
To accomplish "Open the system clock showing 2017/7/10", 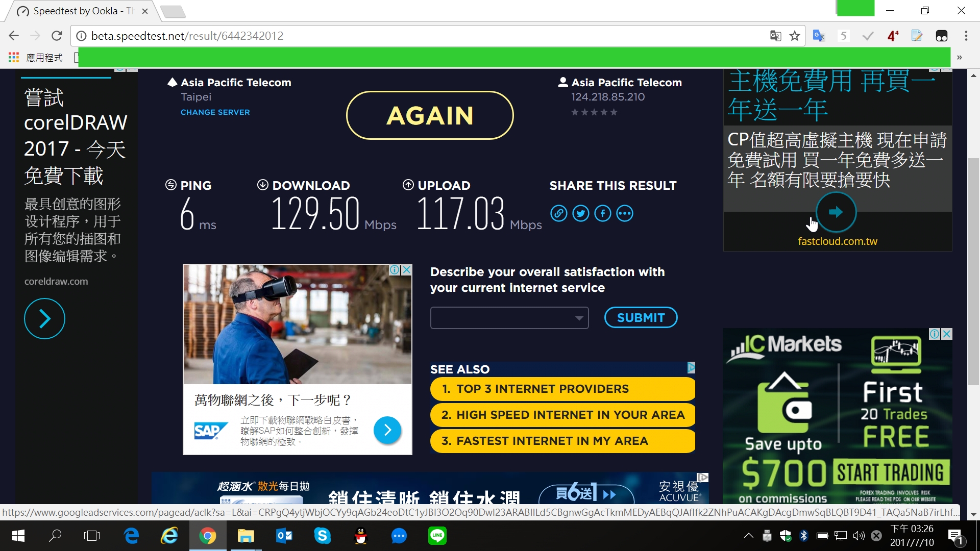I will [x=912, y=536].
